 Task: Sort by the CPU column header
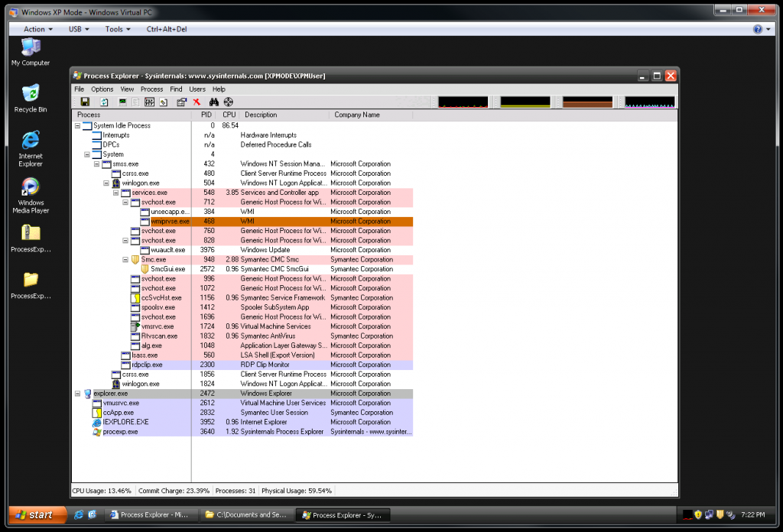coord(229,115)
